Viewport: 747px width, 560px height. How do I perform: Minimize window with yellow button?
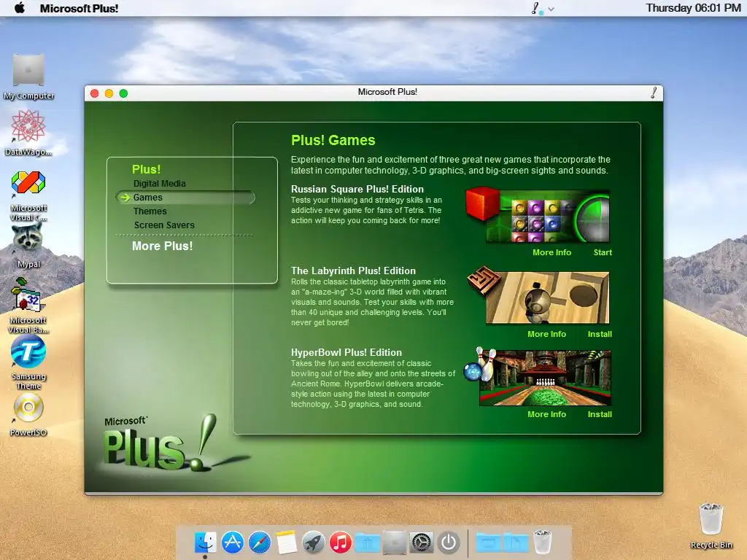pos(109,93)
